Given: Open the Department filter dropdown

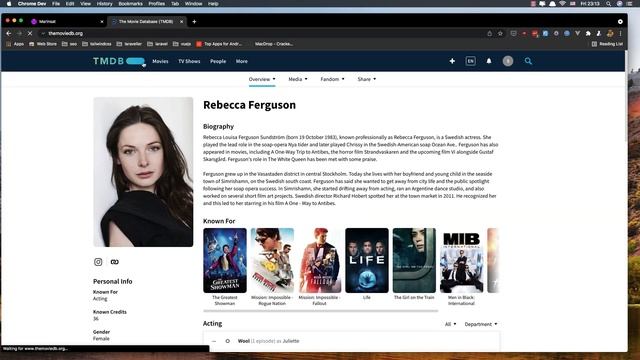Looking at the screenshot, I should [x=481, y=324].
